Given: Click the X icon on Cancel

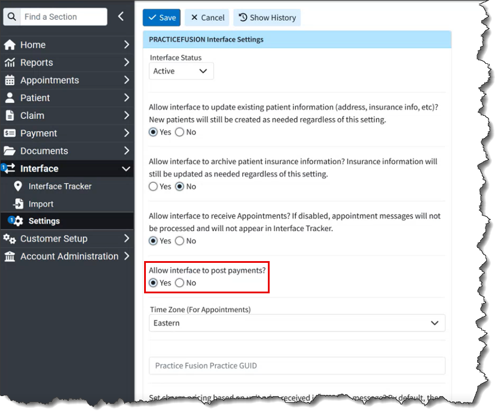Looking at the screenshot, I should (x=194, y=17).
